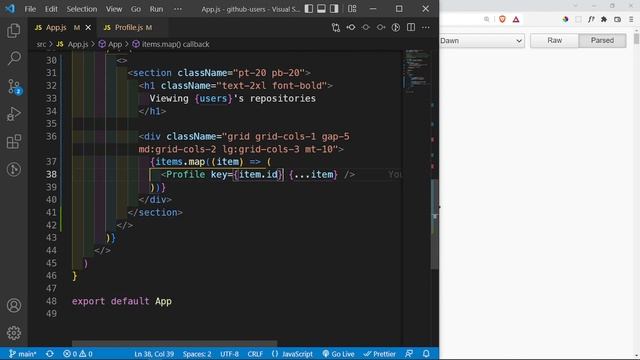Open the Go menu

pos(136,9)
